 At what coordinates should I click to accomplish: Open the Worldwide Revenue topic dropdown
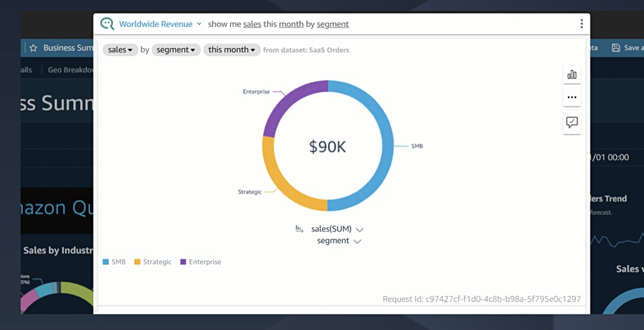(x=160, y=24)
